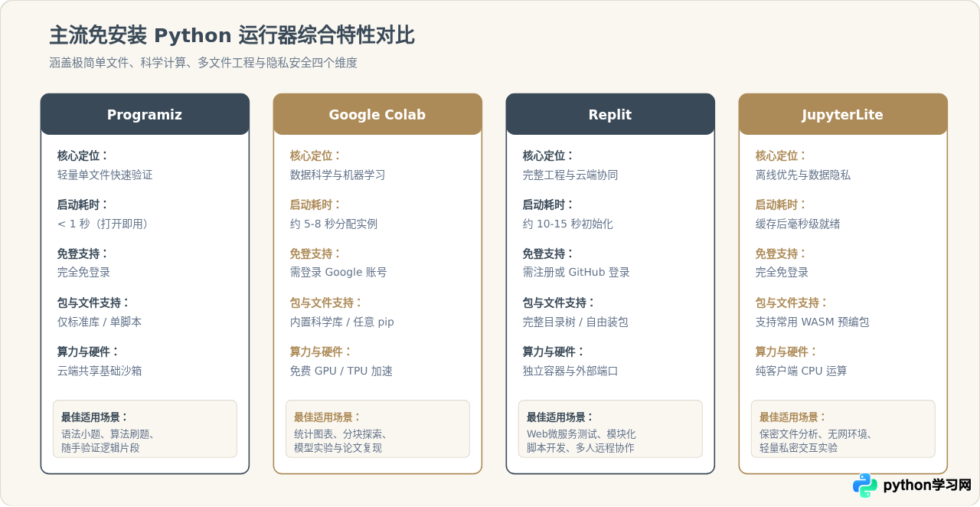980x507 pixels.
Task: Click the Programiz card header
Action: (x=145, y=114)
